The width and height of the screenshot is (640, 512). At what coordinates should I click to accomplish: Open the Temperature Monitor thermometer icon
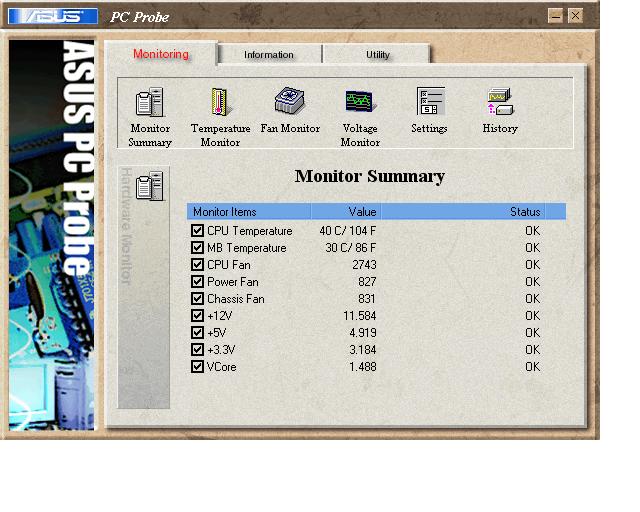point(220,102)
